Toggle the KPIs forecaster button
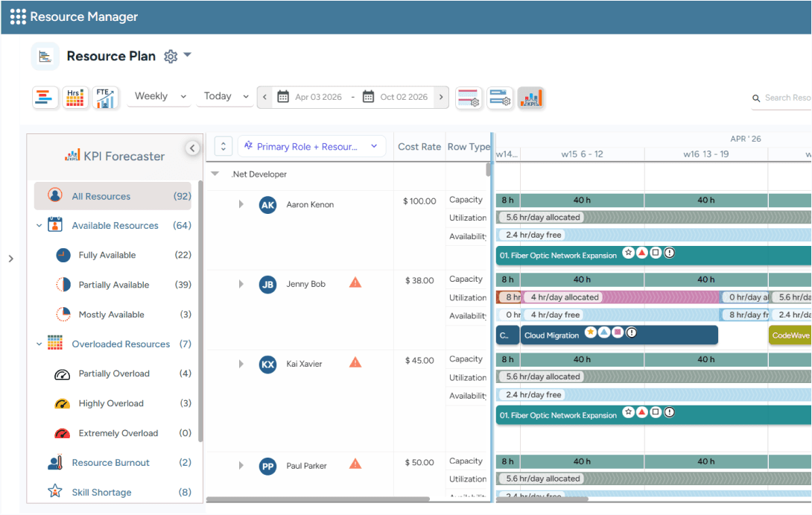Viewport: 812px width, 515px height. (531, 98)
